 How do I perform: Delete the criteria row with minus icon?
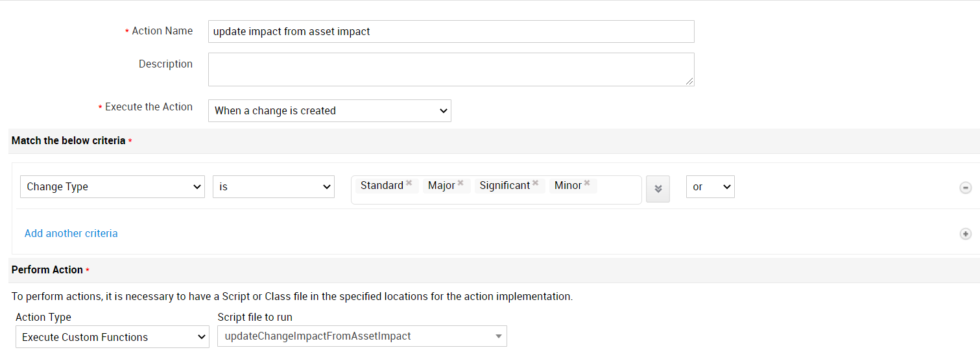point(966,188)
